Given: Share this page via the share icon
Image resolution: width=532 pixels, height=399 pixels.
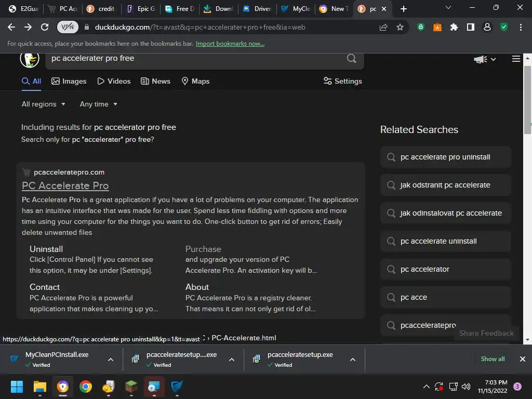Looking at the screenshot, I should coord(383,27).
